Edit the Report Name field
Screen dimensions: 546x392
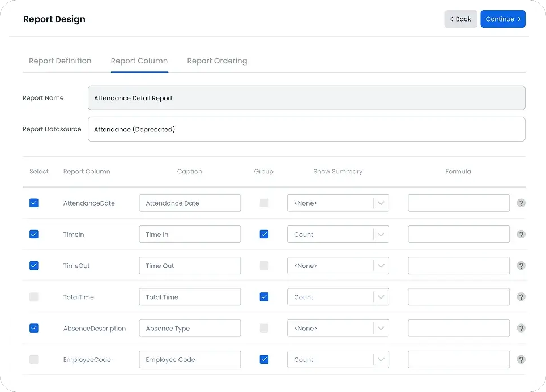tap(306, 98)
